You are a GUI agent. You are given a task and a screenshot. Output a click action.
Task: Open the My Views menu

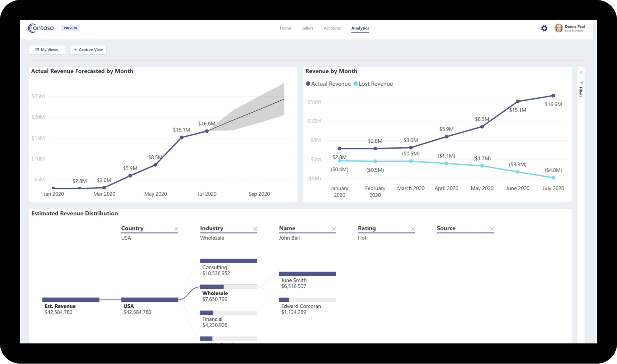[x=47, y=50]
